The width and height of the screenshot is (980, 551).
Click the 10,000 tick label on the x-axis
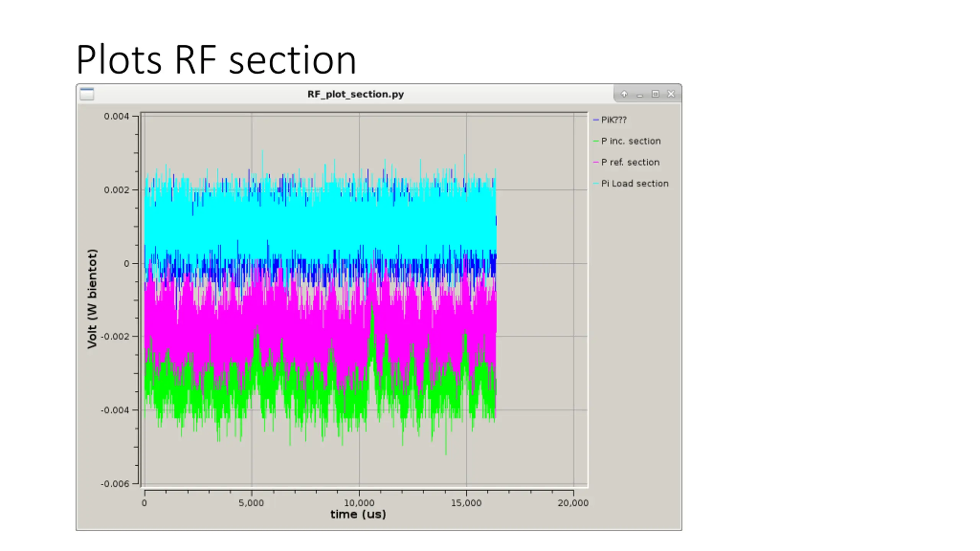point(359,503)
